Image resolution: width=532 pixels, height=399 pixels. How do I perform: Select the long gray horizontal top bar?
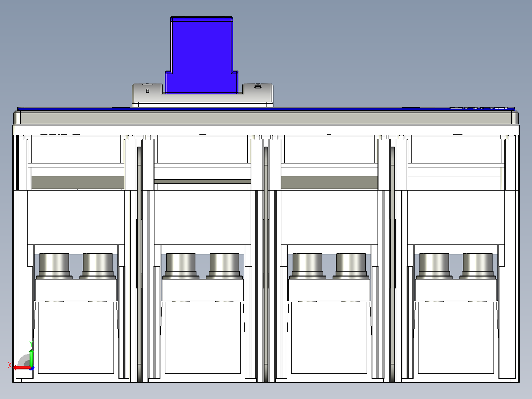[x=266, y=118]
